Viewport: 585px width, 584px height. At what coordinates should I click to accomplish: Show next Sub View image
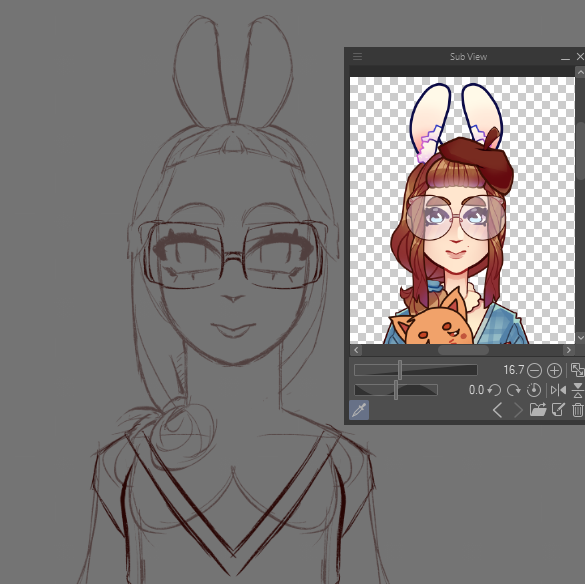(x=518, y=410)
